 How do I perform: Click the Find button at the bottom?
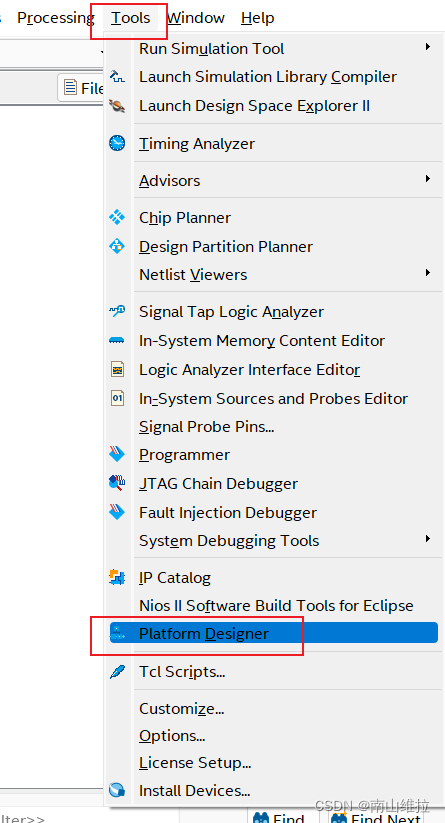click(279, 817)
